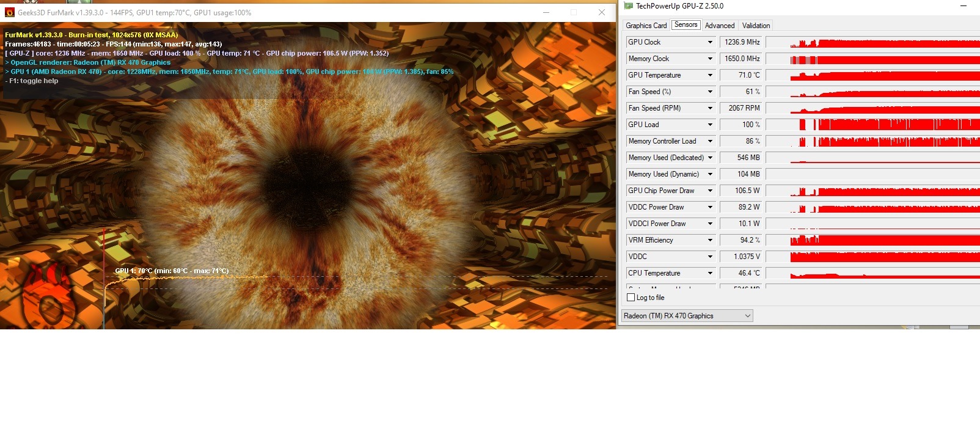The image size is (980, 443).
Task: Click the GPU Clock history graph
Action: click(873, 42)
